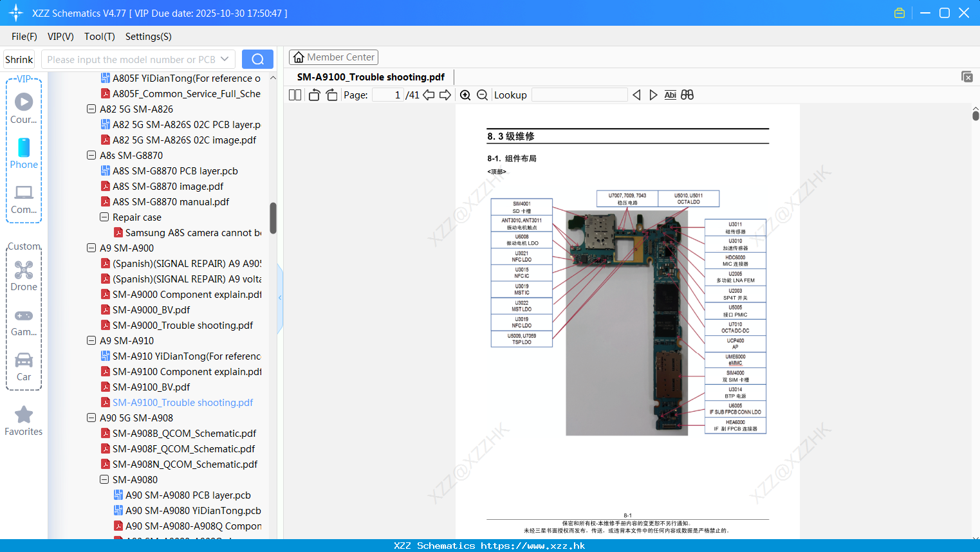Open the Drone category
This screenshot has height=552, width=980.
point(24,276)
